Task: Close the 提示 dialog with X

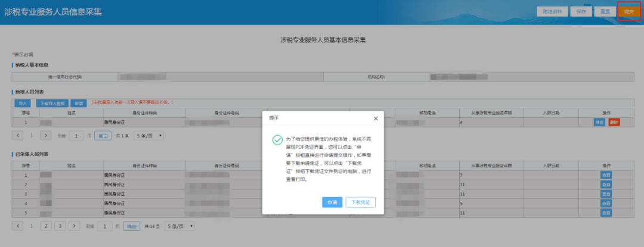Action: tap(375, 118)
